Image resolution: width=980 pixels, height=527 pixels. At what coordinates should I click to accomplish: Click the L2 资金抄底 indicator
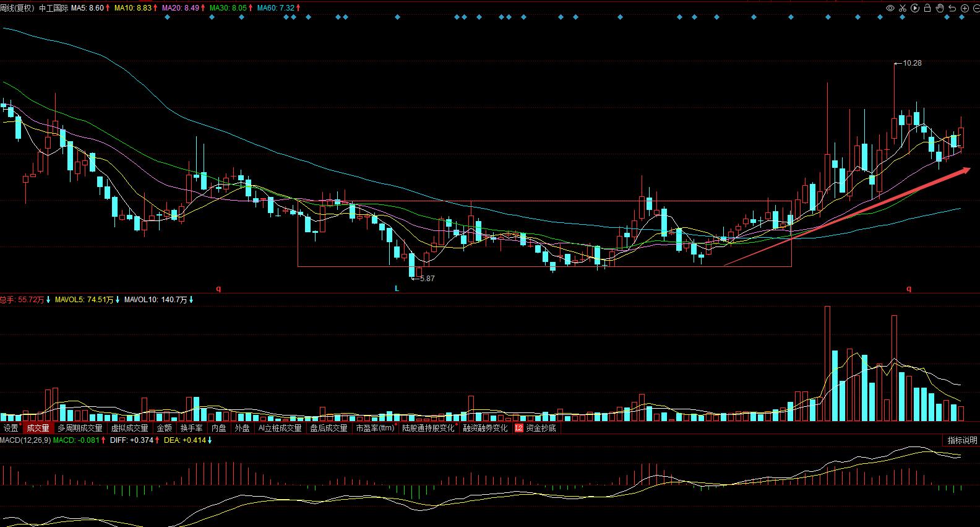coord(536,428)
